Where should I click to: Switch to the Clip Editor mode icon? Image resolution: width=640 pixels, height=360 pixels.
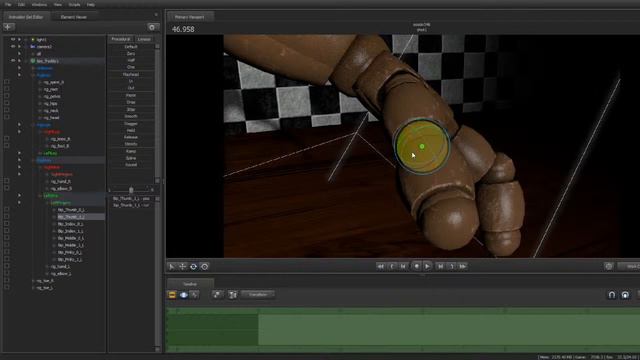tap(172, 295)
